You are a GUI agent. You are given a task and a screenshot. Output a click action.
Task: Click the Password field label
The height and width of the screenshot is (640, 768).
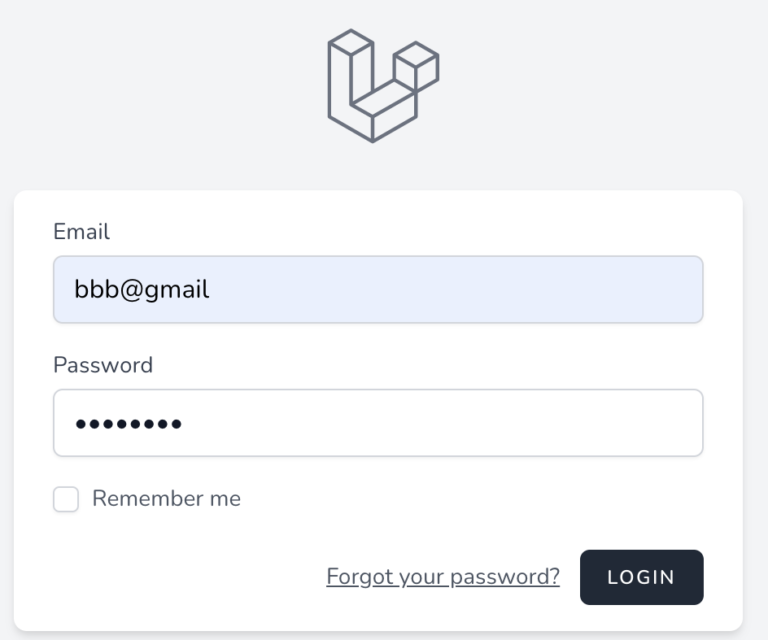coord(103,365)
